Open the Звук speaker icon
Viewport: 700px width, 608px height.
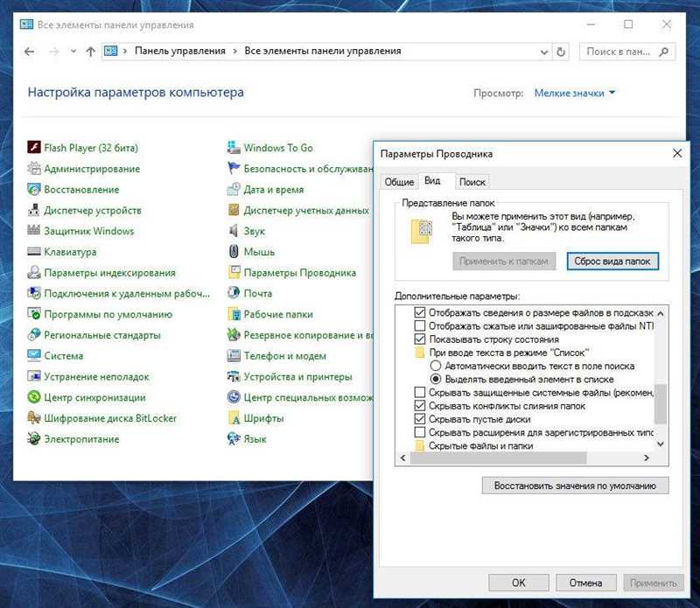tap(234, 231)
